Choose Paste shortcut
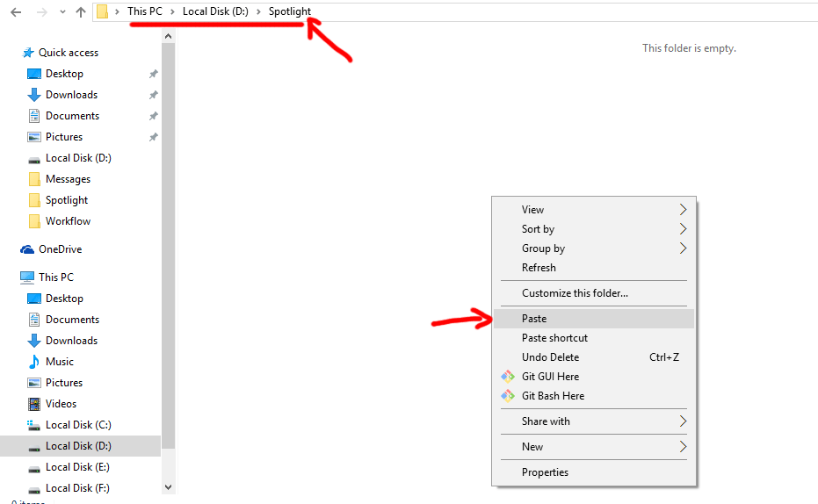This screenshot has width=818, height=504. [594, 338]
